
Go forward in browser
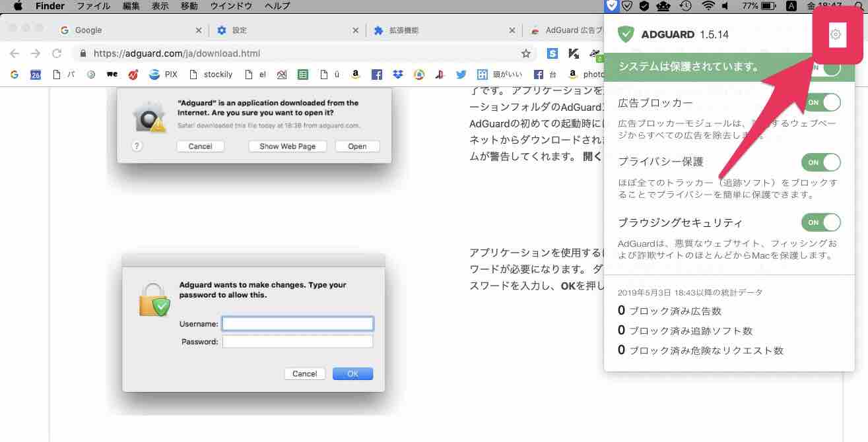[x=36, y=53]
